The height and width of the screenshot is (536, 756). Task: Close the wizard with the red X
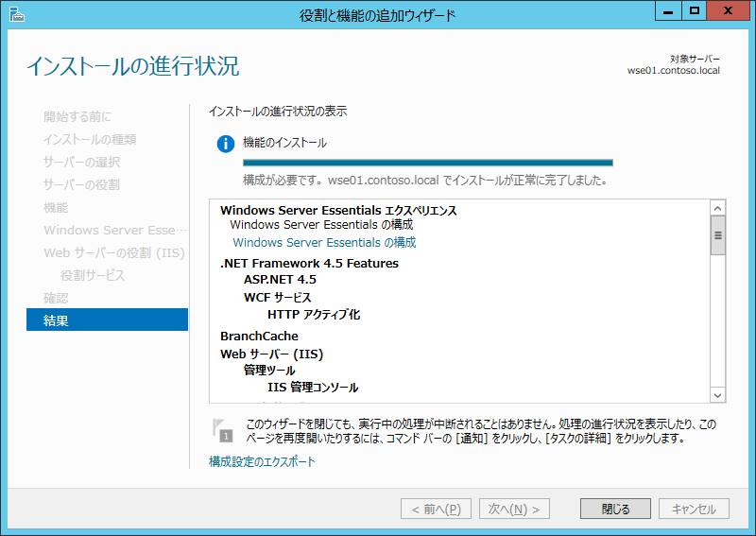[728, 10]
